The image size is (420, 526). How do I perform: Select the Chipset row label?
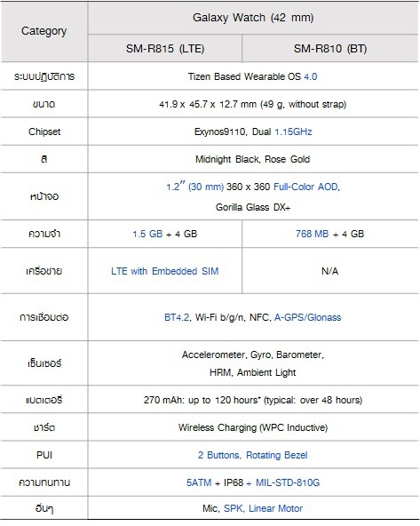coord(44,131)
